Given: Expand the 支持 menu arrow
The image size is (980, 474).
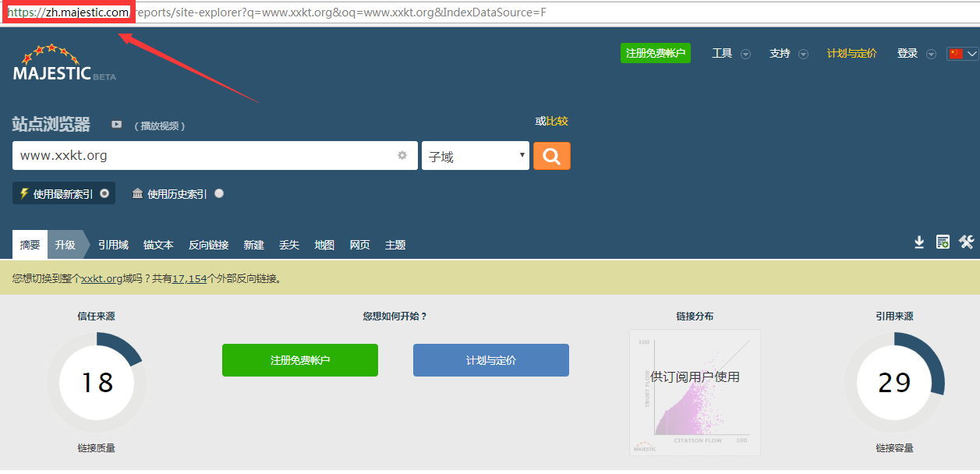Looking at the screenshot, I should pos(803,54).
